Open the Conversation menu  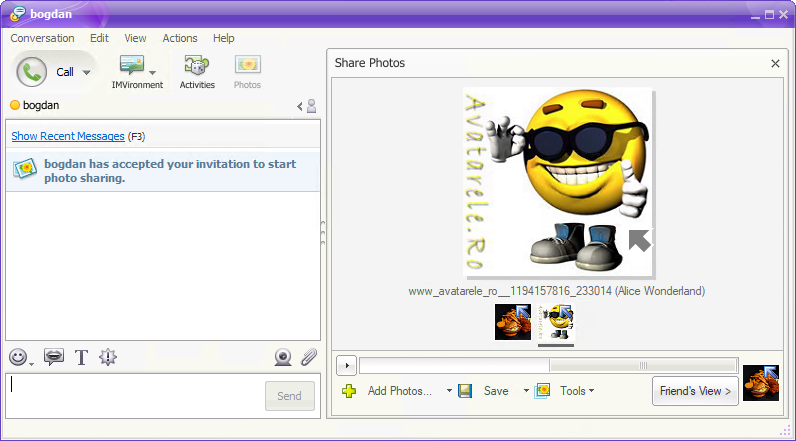pyautogui.click(x=42, y=38)
